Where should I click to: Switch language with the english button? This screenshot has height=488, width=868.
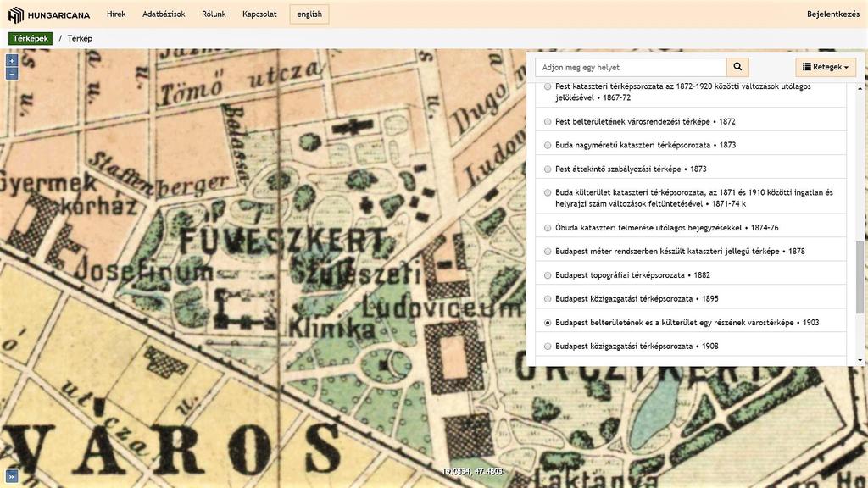pyautogui.click(x=309, y=14)
